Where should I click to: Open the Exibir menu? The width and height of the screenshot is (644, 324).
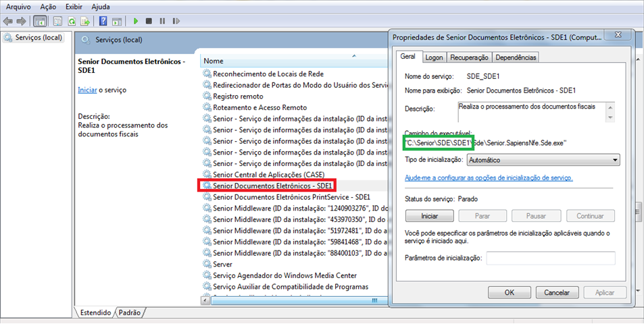click(74, 7)
